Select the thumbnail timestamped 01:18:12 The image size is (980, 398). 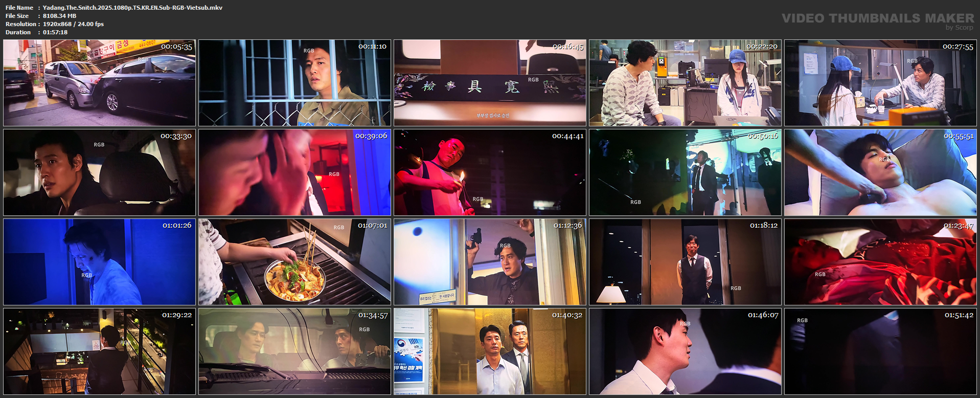pos(685,262)
